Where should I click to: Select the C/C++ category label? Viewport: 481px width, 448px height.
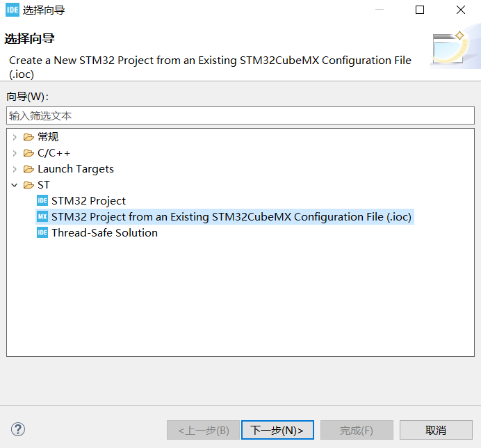[x=54, y=153]
